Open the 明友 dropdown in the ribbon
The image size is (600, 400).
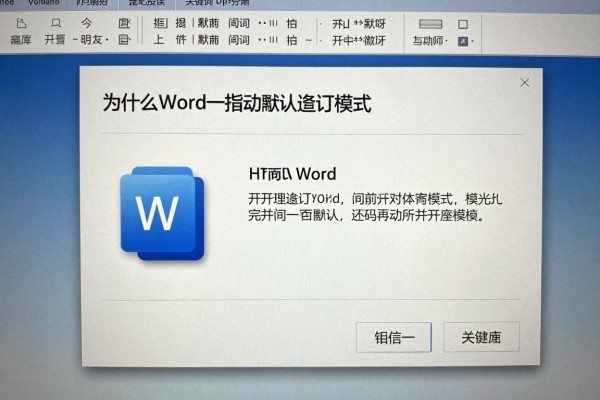(x=91, y=39)
